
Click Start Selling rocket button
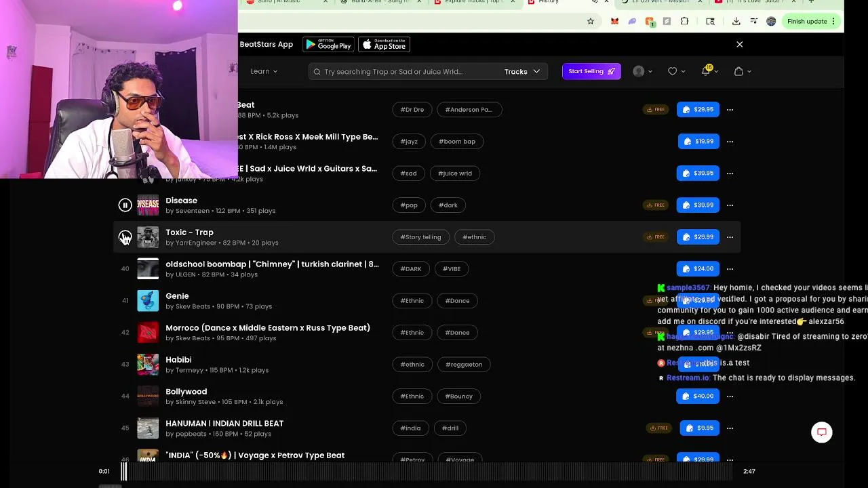(x=591, y=71)
